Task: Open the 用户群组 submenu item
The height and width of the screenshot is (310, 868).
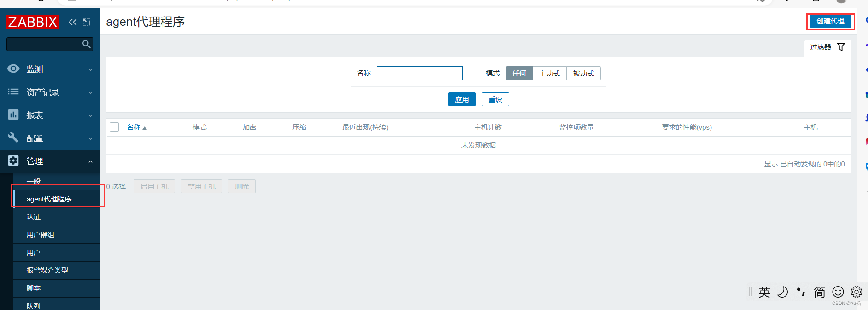Action: (57, 235)
